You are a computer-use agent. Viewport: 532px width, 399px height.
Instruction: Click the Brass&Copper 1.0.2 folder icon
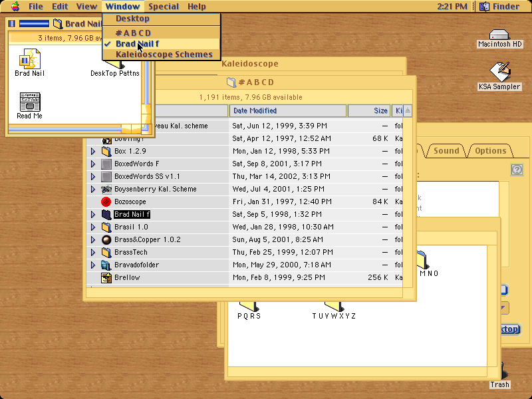106,240
